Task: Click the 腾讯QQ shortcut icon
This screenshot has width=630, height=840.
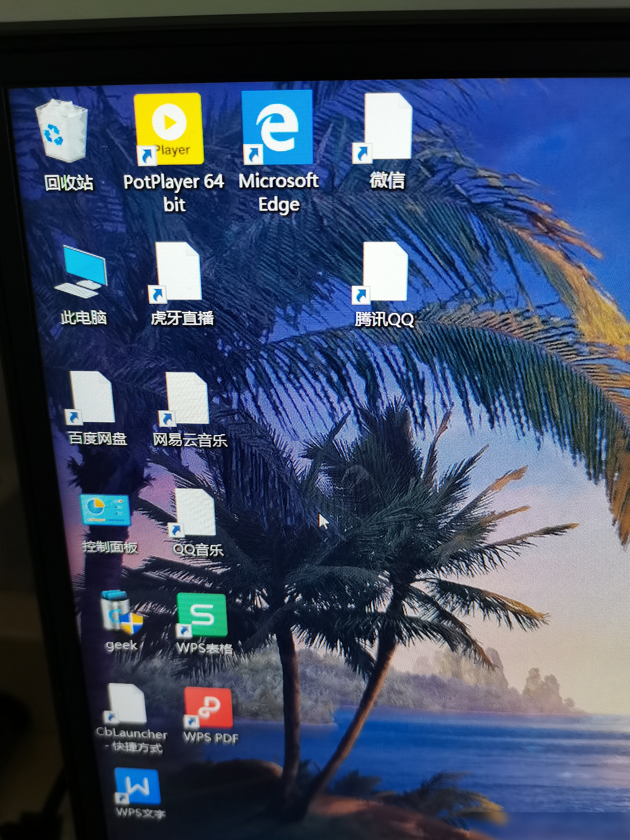Action: point(381,272)
